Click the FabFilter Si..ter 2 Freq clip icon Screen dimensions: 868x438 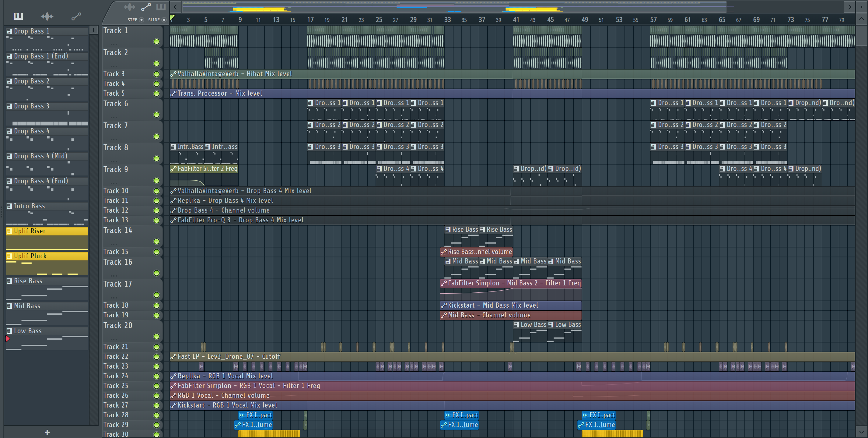click(x=173, y=169)
